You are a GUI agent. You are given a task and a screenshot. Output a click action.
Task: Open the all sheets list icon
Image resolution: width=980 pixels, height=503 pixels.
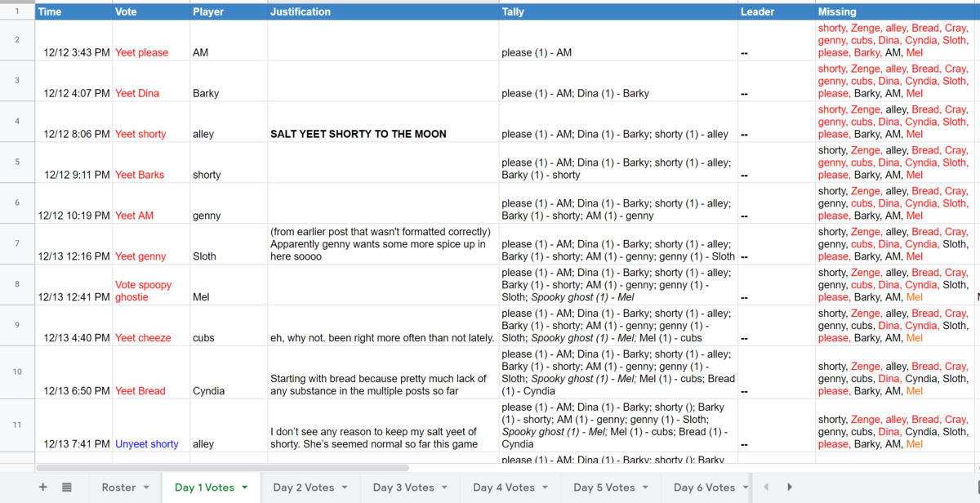(67, 487)
